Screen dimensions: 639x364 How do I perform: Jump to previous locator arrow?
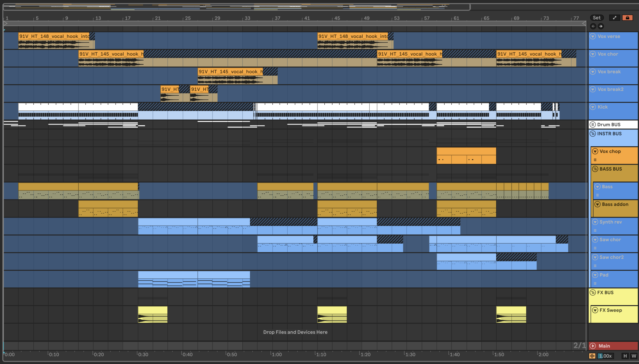tap(593, 26)
